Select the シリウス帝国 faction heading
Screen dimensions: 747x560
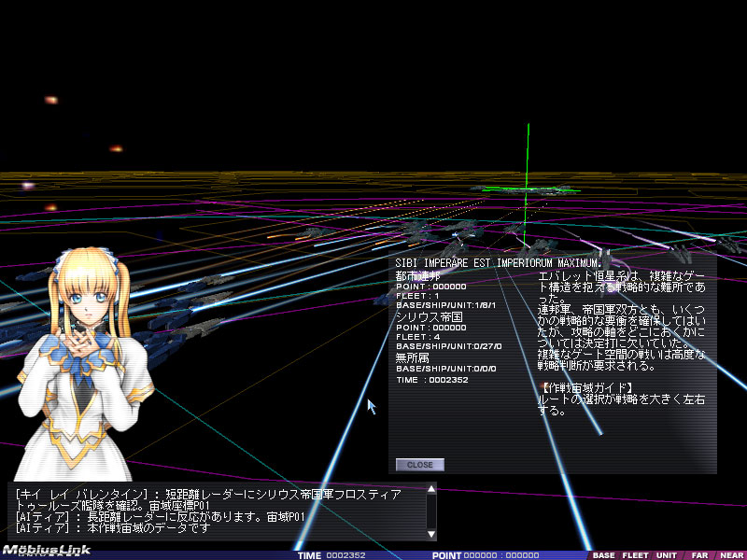pos(429,316)
